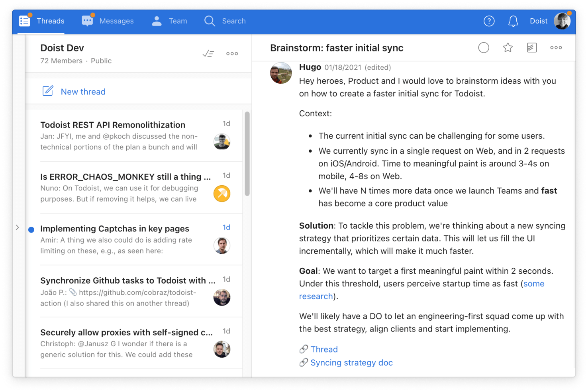Mark Brainstorm thread as done circle
The height and width of the screenshot is (392, 588).
pos(484,48)
